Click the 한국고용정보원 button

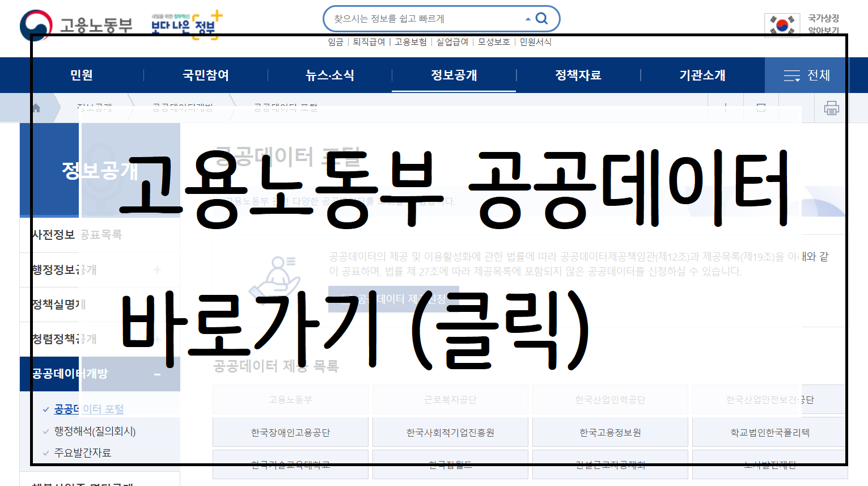(610, 432)
